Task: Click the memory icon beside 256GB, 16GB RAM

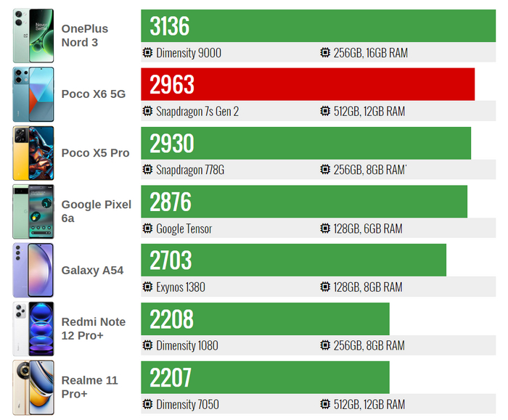Action: point(325,53)
